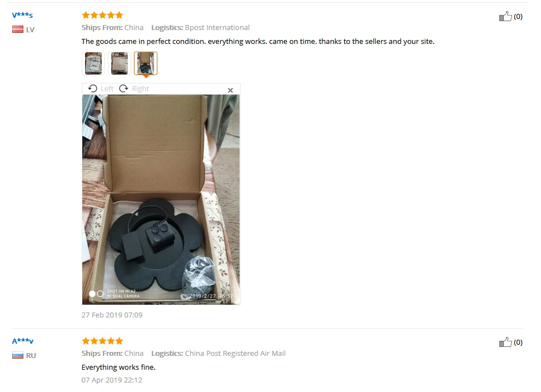Select the third highlighted review thumbnail
541x392 pixels.
(x=146, y=63)
